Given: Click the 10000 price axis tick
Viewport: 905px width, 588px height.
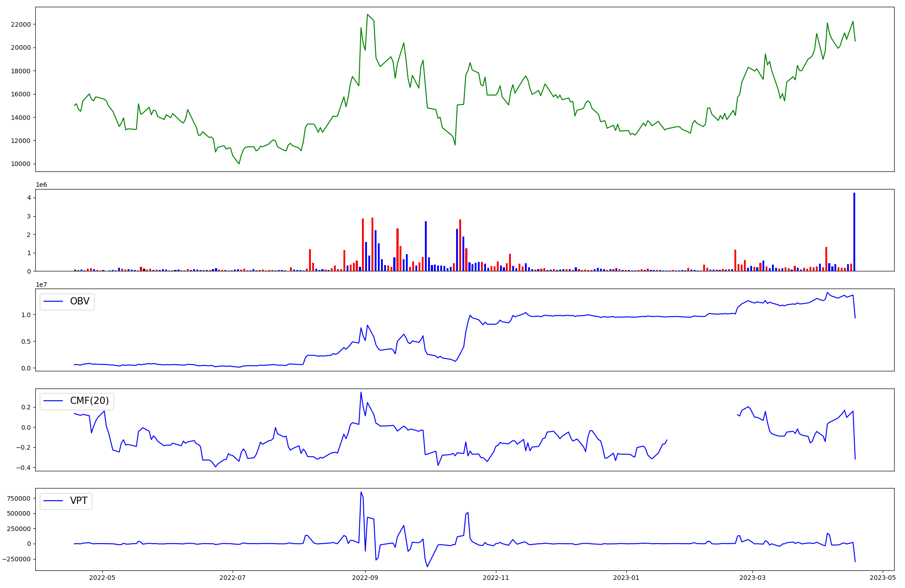Looking at the screenshot, I should 20,164.
